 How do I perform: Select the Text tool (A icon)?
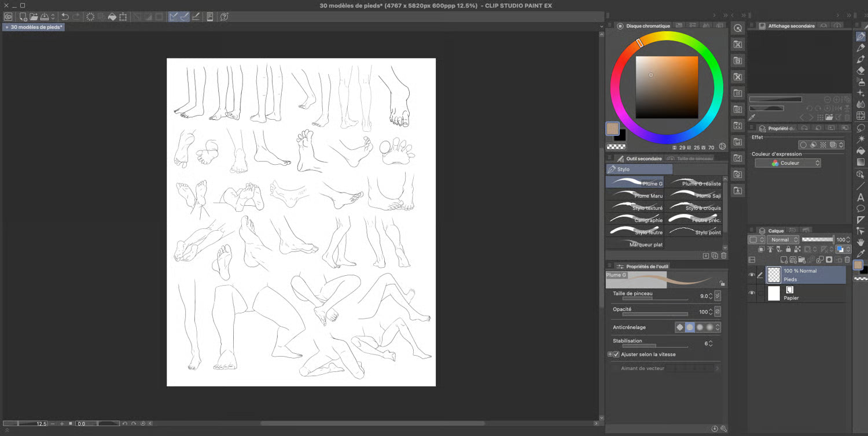pos(860,197)
